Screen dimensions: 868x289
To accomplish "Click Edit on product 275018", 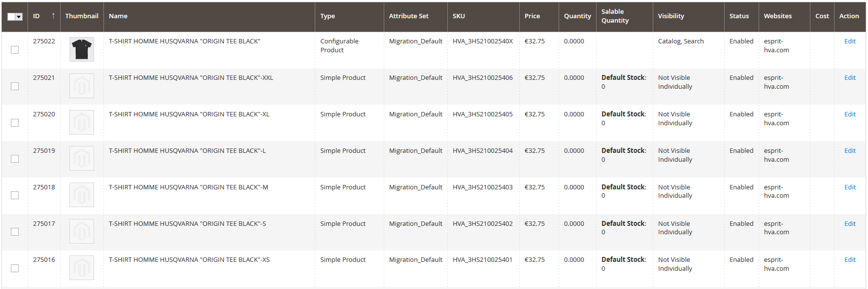I will pyautogui.click(x=849, y=187).
